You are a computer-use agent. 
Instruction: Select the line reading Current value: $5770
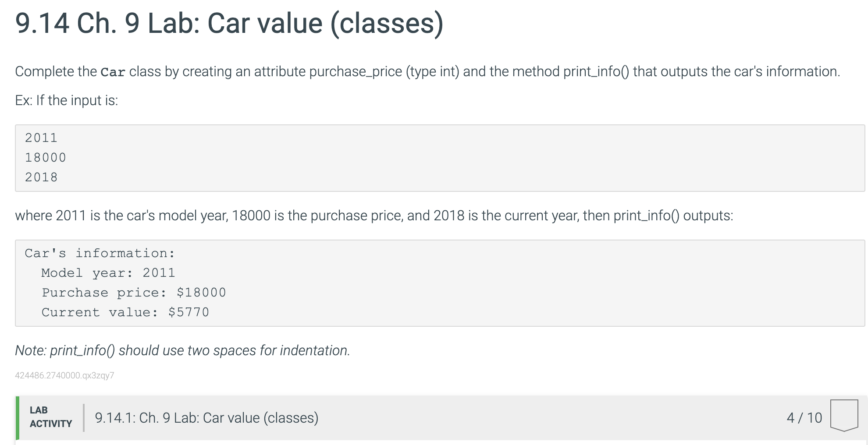(125, 312)
